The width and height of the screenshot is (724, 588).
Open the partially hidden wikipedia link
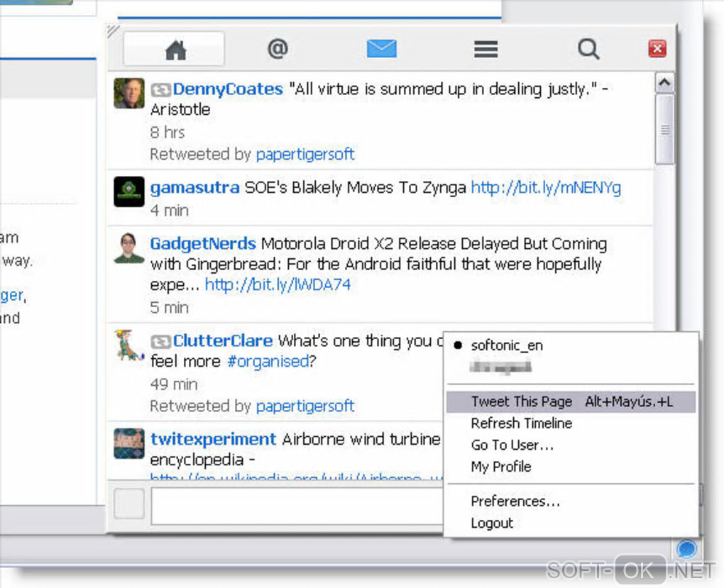coord(296,477)
